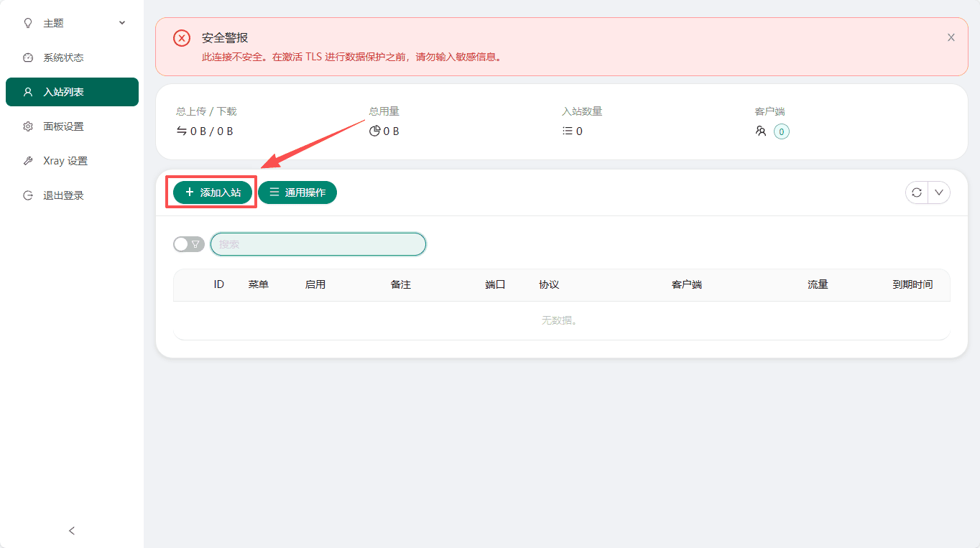The width and height of the screenshot is (980, 548).
Task: Click the refresh icon button
Action: click(917, 192)
